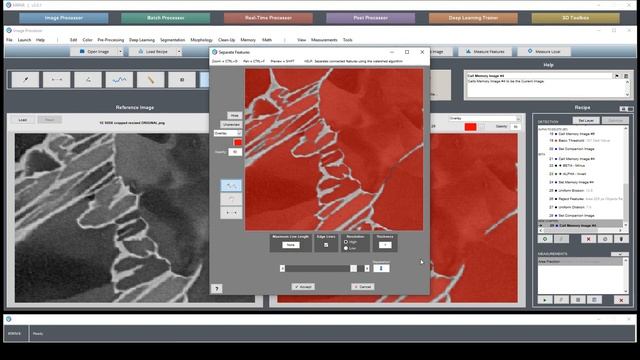Screen dimensions: 640x360
Task: Open the Overlay dropdown above the current image
Action: click(x=485, y=118)
